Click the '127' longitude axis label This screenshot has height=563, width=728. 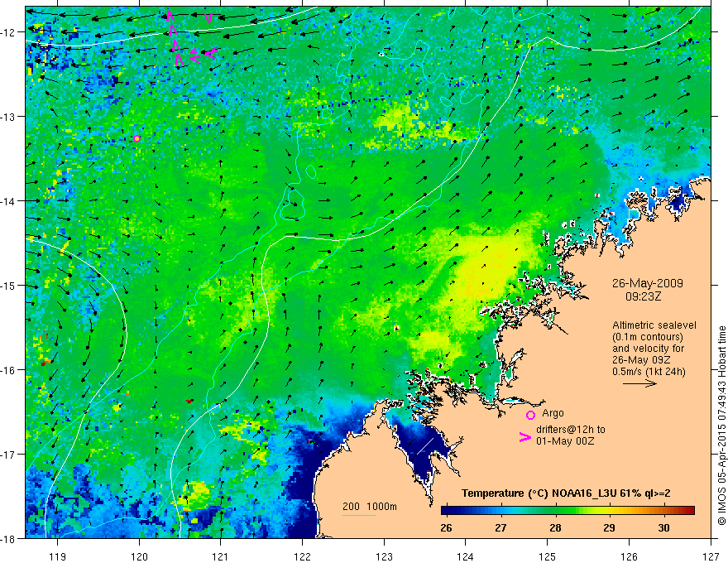(x=711, y=556)
